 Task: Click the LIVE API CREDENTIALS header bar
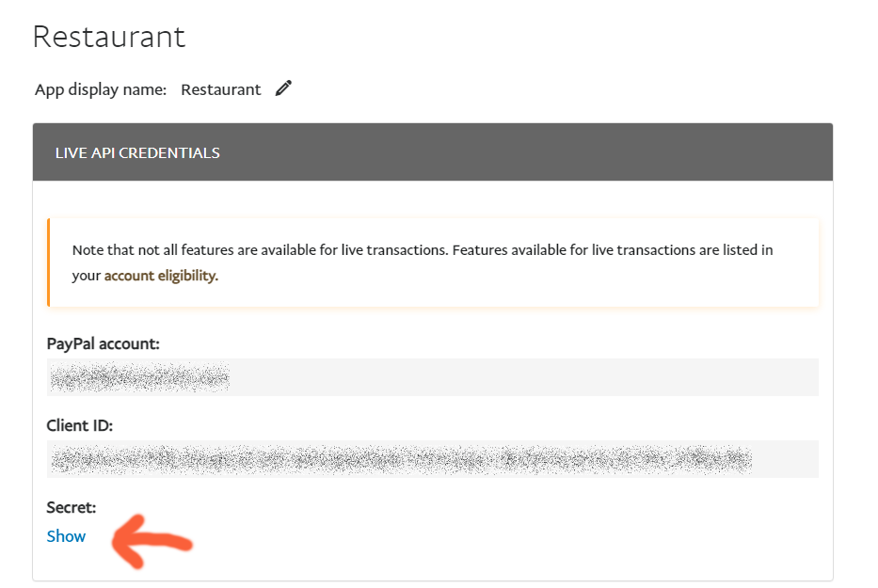[x=433, y=152]
